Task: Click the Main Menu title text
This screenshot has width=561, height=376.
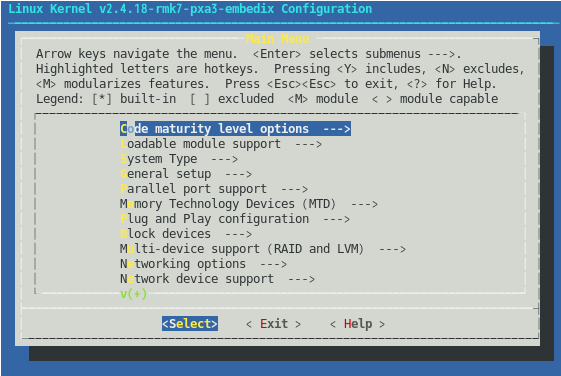Action: tap(277, 39)
